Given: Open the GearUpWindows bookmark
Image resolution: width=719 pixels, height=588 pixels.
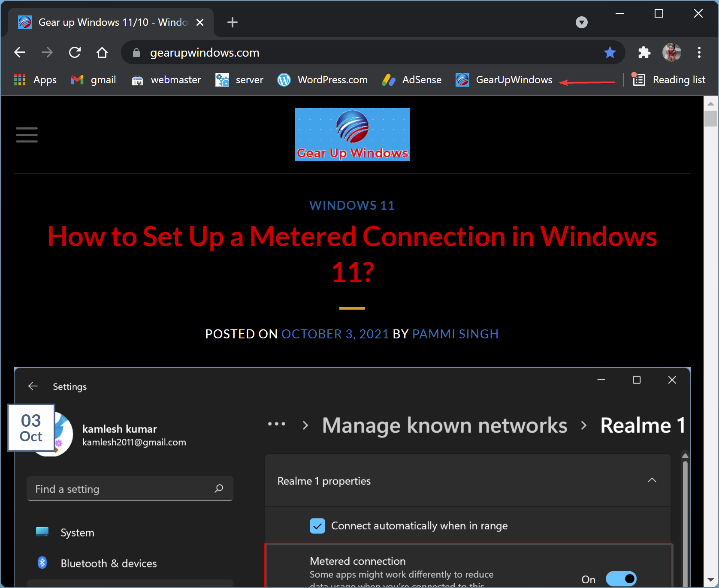Looking at the screenshot, I should tap(504, 80).
